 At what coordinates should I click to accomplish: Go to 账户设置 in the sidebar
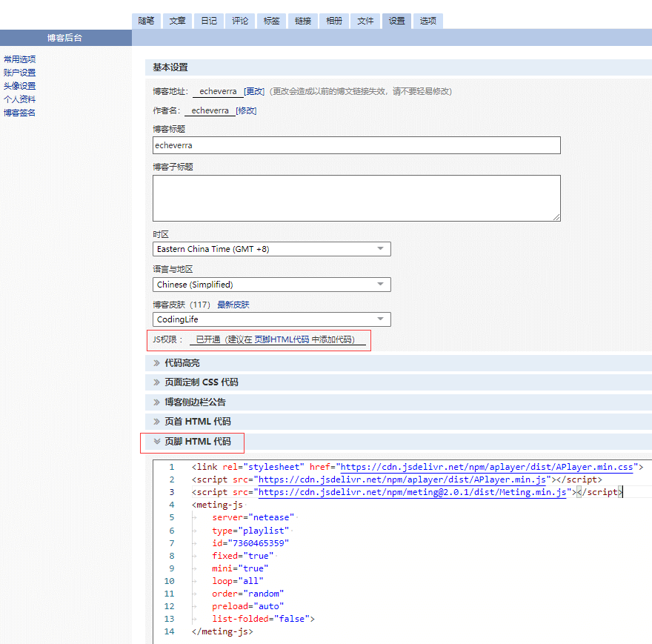[x=19, y=73]
